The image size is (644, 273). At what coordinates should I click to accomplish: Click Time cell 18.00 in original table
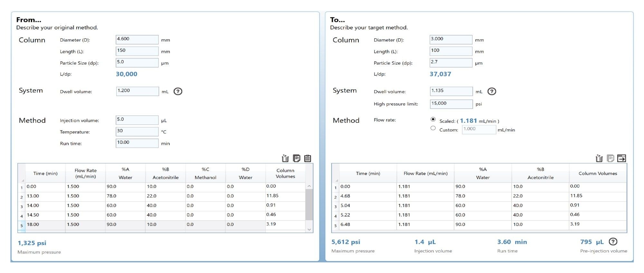[x=45, y=225]
